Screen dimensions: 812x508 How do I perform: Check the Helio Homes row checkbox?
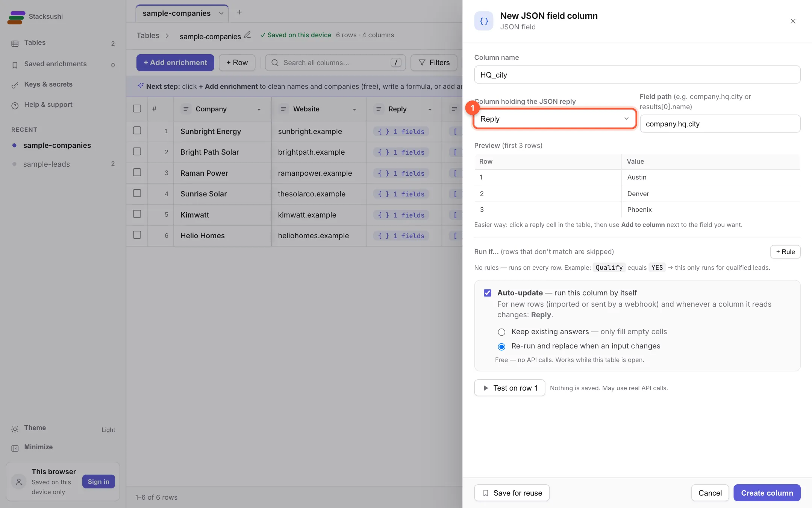pos(137,235)
